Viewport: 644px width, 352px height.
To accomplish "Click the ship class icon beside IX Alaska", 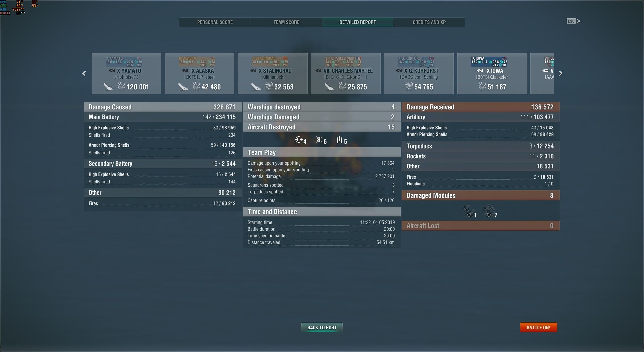I will [185, 71].
